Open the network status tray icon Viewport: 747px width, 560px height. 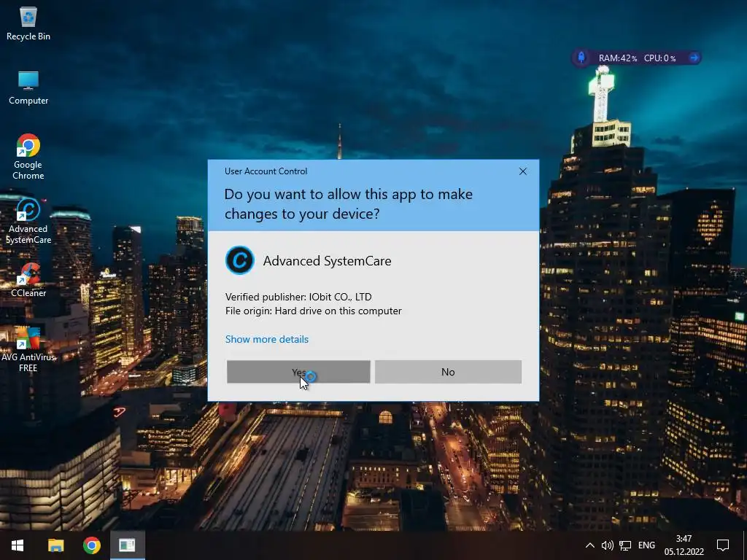pyautogui.click(x=625, y=545)
